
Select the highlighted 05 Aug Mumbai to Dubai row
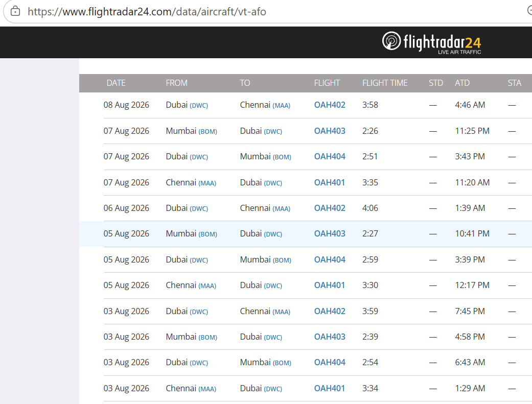point(306,234)
